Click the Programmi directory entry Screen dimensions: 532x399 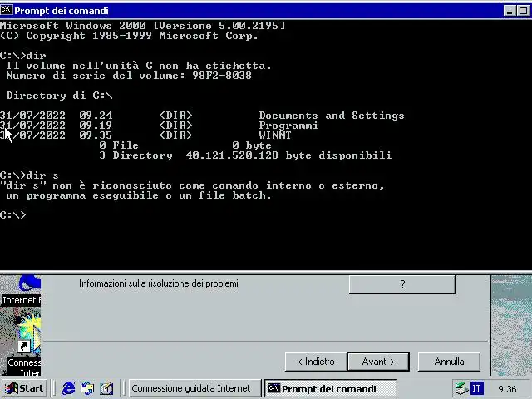click(288, 126)
